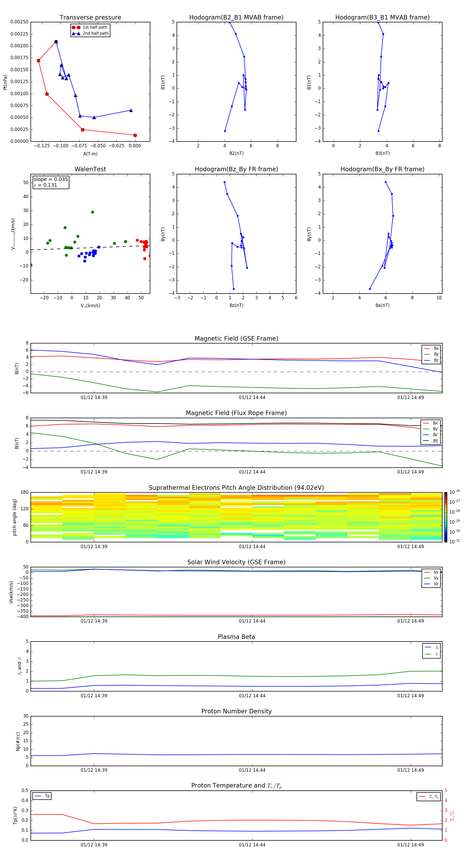The width and height of the screenshot is (473, 868).
Task: Click the "180" tick on pitch angle axis
Action: (x=25, y=492)
